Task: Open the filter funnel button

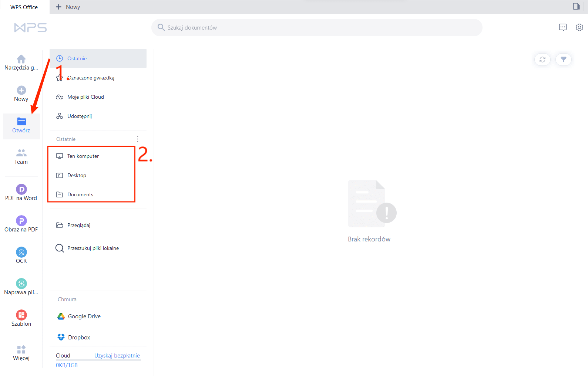Action: pos(564,60)
